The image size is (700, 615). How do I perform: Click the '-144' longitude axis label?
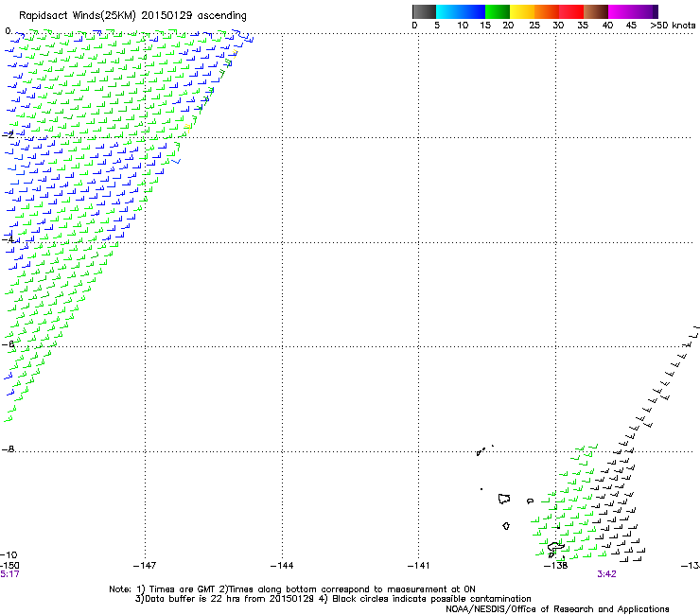click(x=282, y=566)
